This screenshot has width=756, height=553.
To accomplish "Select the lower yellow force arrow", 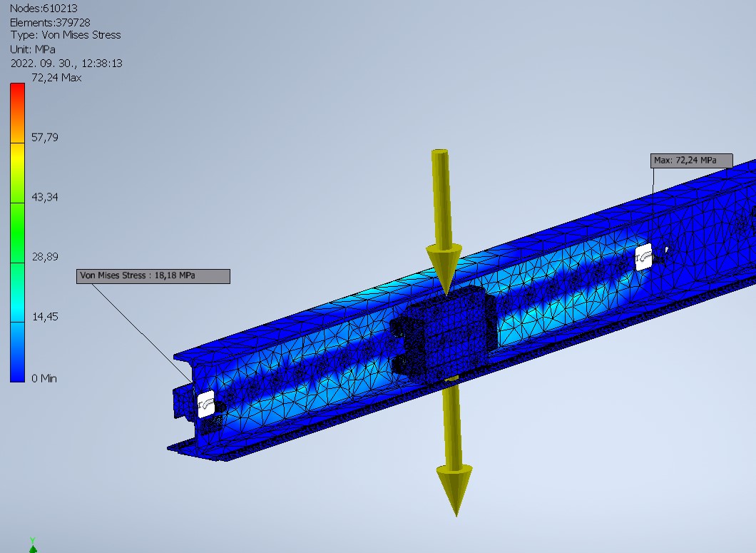I will [x=454, y=447].
